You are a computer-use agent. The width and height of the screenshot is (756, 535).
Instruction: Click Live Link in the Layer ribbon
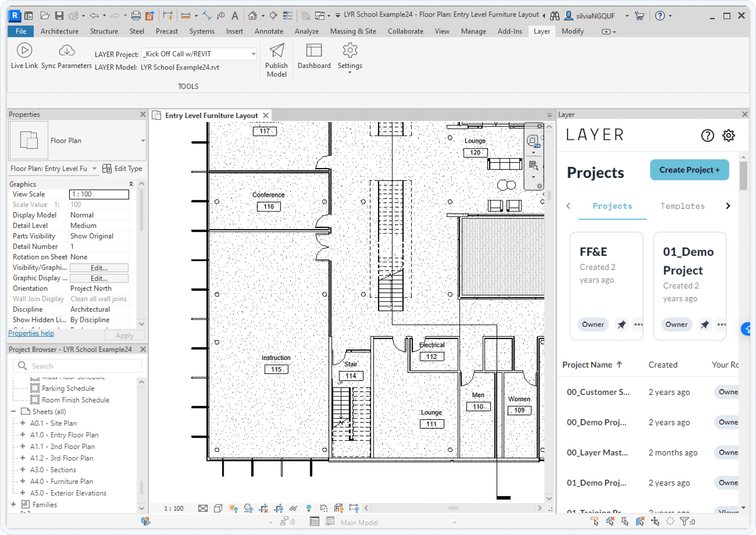click(24, 55)
